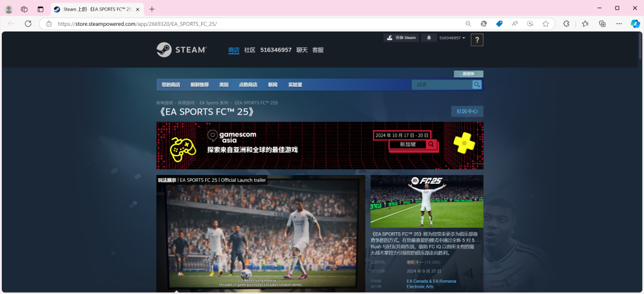Image resolution: width=644 pixels, height=294 pixels.
Task: Close the Steam EA SPORTS FC tab
Action: point(138,9)
